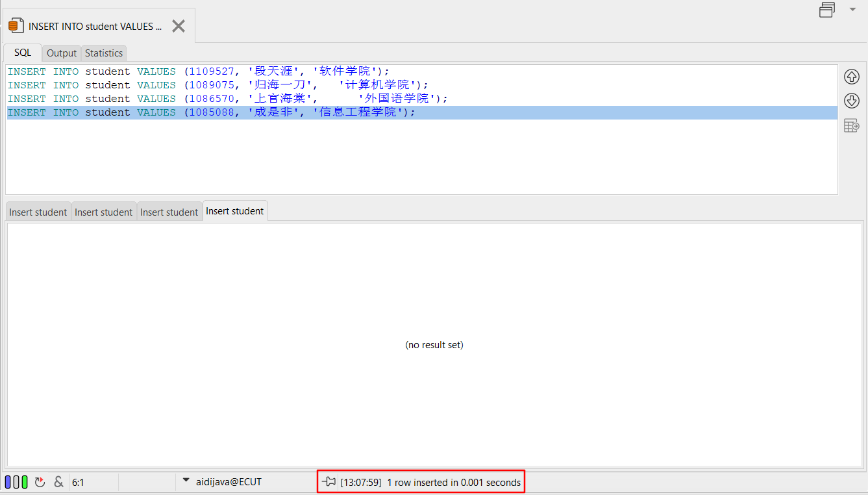Open the Statistics tab
This screenshot has width=868, height=495.
click(104, 53)
